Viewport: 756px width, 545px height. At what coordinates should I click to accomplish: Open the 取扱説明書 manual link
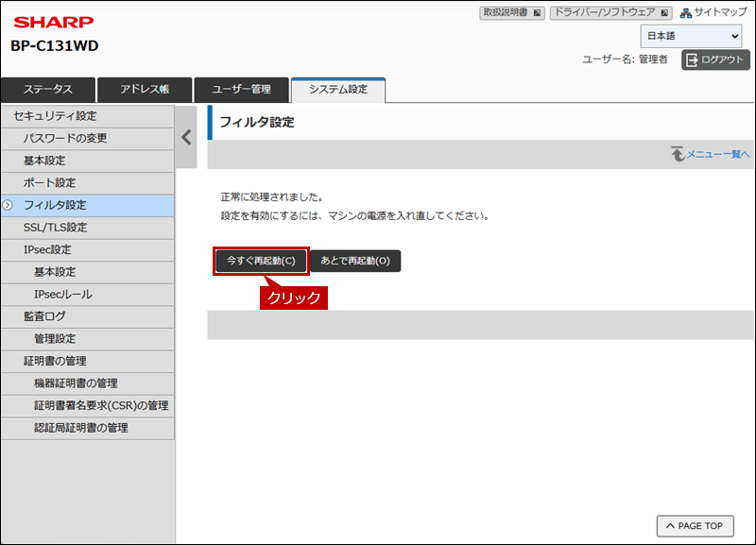[x=512, y=13]
